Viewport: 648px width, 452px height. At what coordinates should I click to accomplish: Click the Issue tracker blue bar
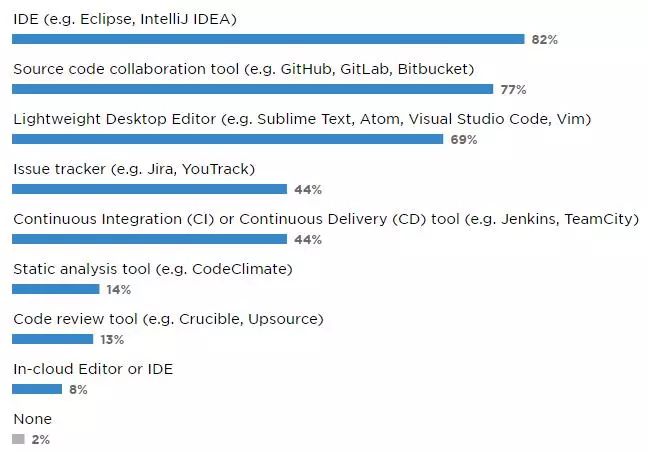pos(149,189)
